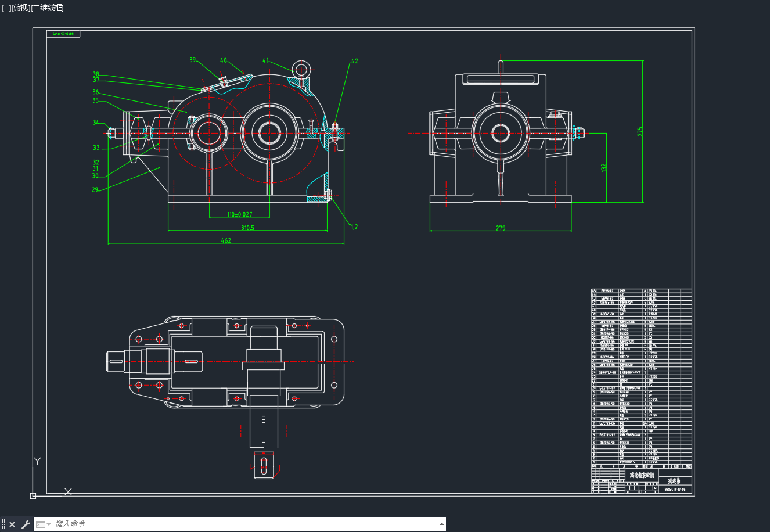The height and width of the screenshot is (532, 770).
Task: Select part balloon number 31
Action: (x=95, y=168)
